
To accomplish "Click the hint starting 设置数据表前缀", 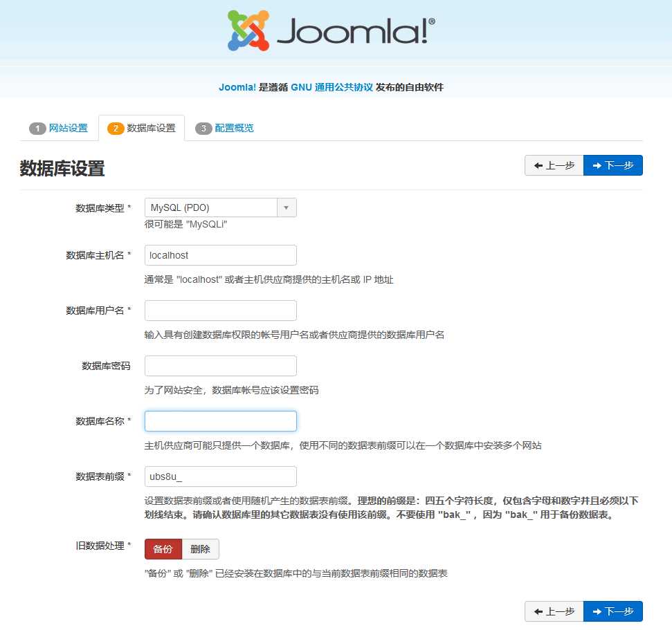I will (x=391, y=508).
